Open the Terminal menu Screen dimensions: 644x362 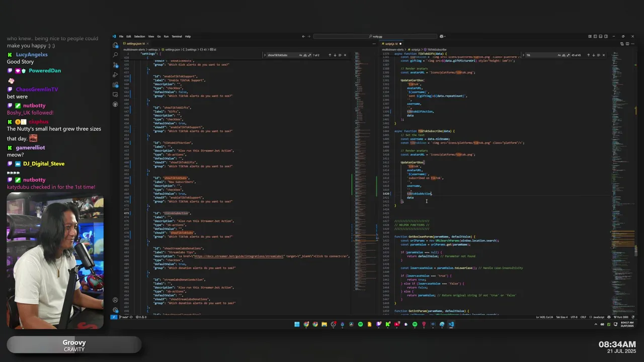coord(177,36)
